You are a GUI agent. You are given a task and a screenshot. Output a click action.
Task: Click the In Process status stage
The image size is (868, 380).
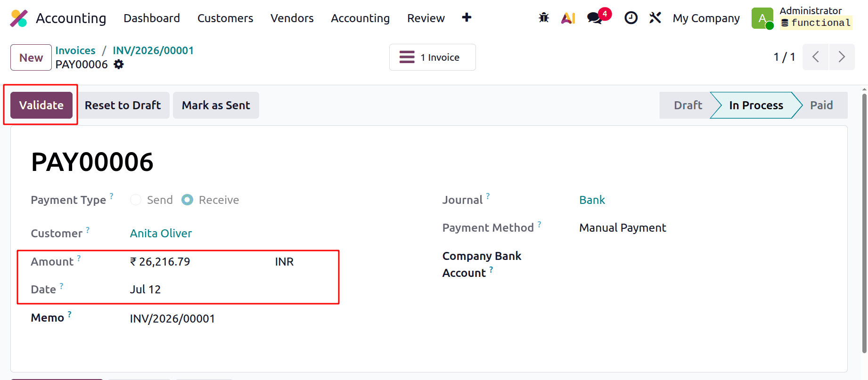click(x=756, y=105)
